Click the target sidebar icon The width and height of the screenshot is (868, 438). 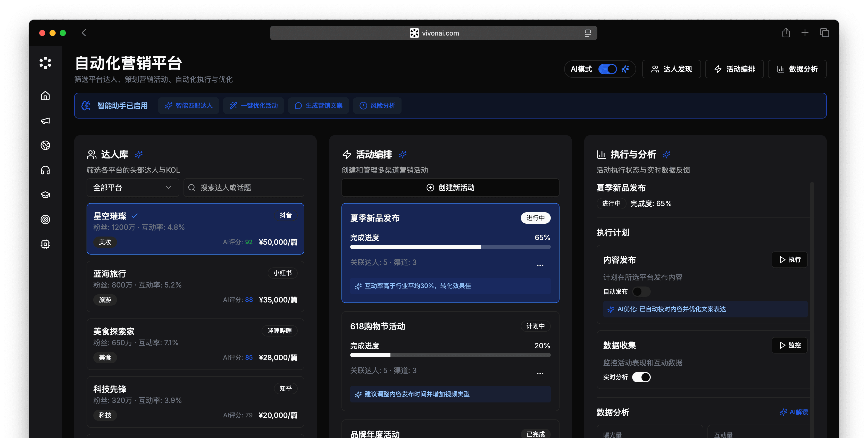pos(45,219)
